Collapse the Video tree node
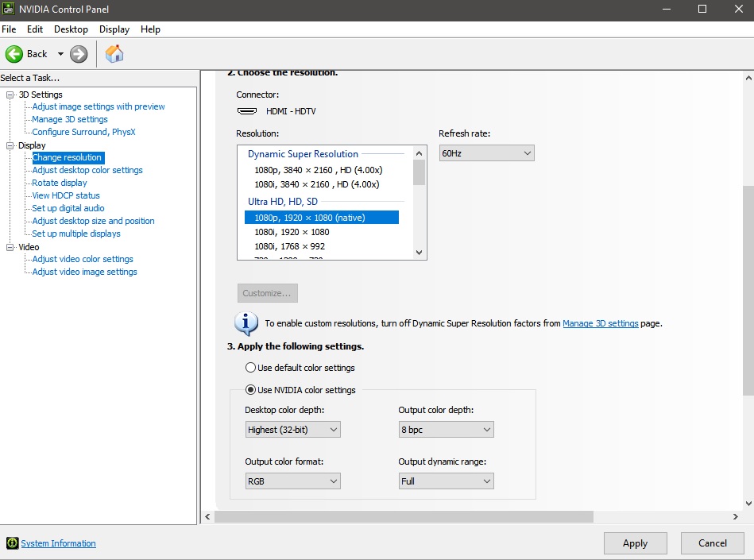Viewport: 754px width, 560px height. point(10,247)
